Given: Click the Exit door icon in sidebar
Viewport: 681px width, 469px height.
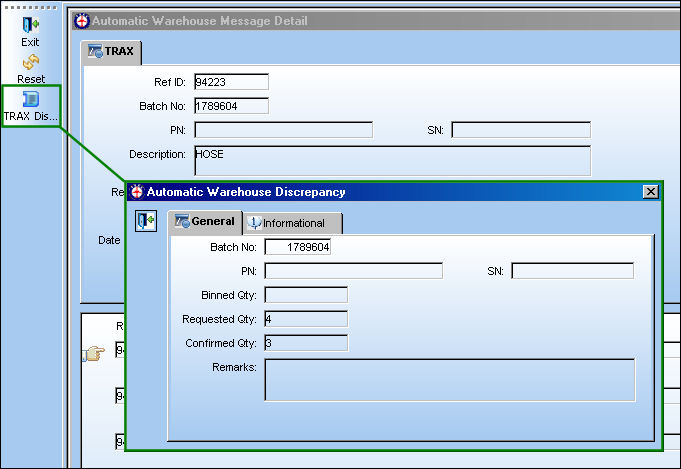Looking at the screenshot, I should [30, 25].
